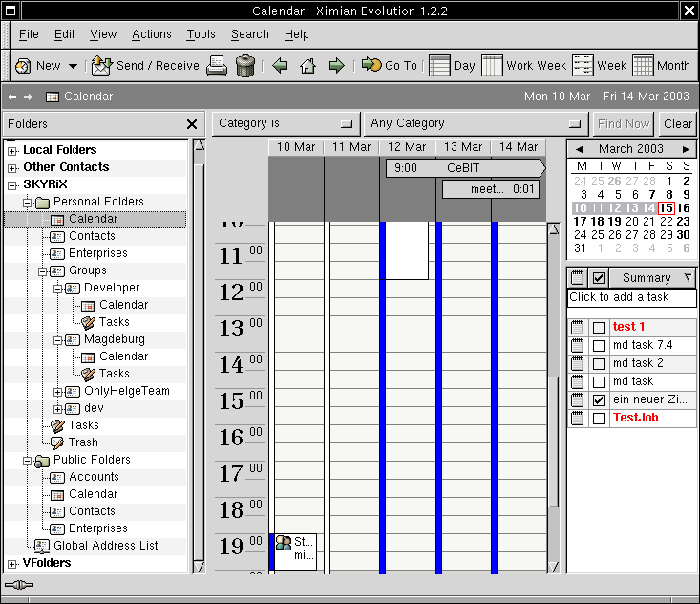The image size is (700, 604).
Task: Close the Folders pane
Action: (192, 124)
